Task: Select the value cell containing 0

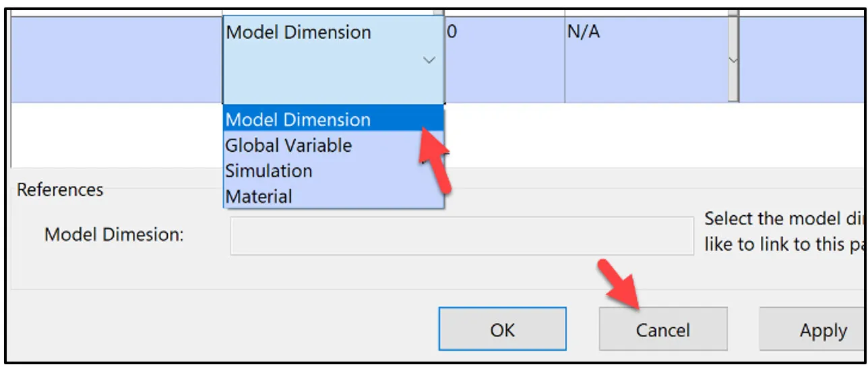Action: coord(504,59)
